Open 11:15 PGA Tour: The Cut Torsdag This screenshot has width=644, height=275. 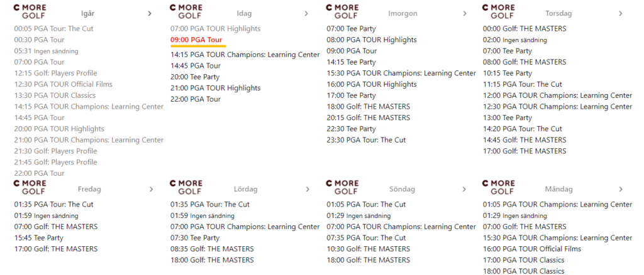pyautogui.click(x=523, y=84)
